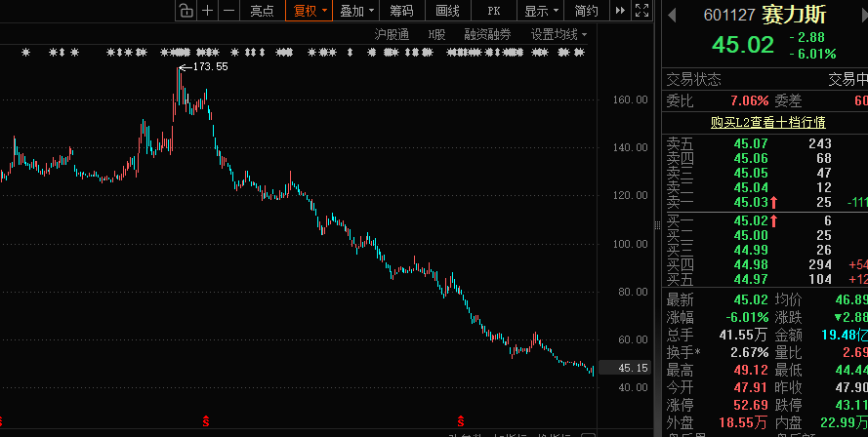Select the 卖五 price 45.07

pos(751,143)
